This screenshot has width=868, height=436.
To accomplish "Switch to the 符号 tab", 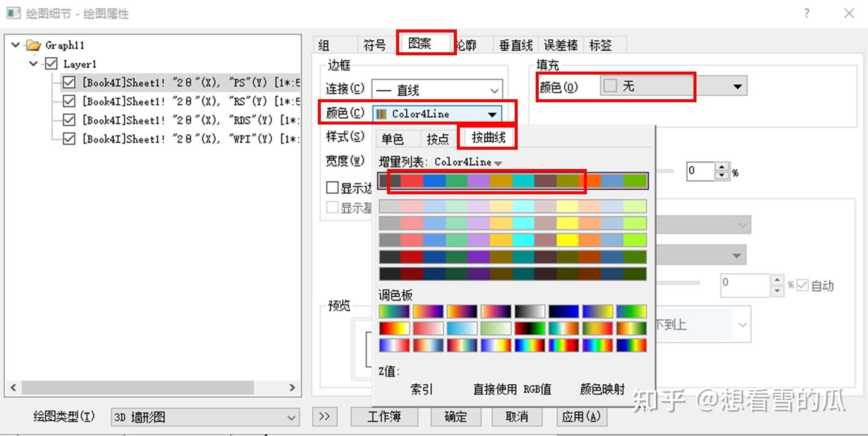I will 375,44.
